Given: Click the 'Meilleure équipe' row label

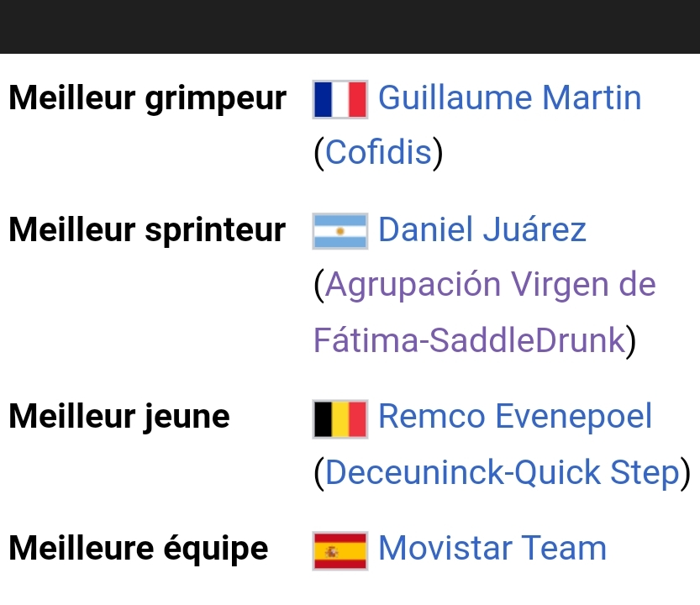Looking at the screenshot, I should pyautogui.click(x=139, y=549).
